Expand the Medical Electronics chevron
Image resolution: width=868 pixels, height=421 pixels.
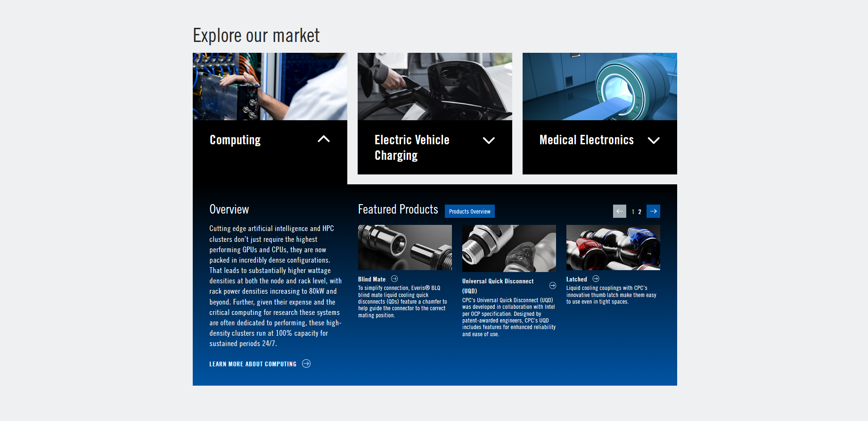pos(654,140)
